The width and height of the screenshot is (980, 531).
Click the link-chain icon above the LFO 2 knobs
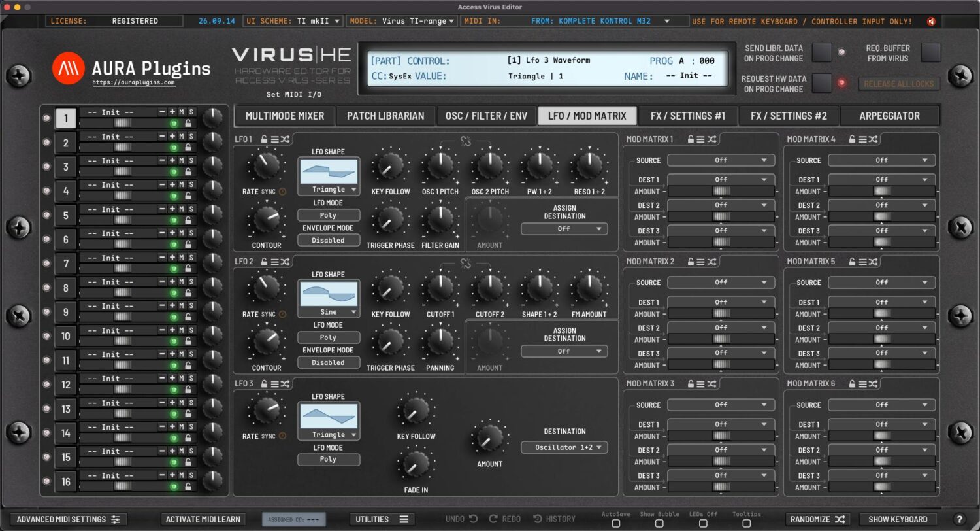466,263
